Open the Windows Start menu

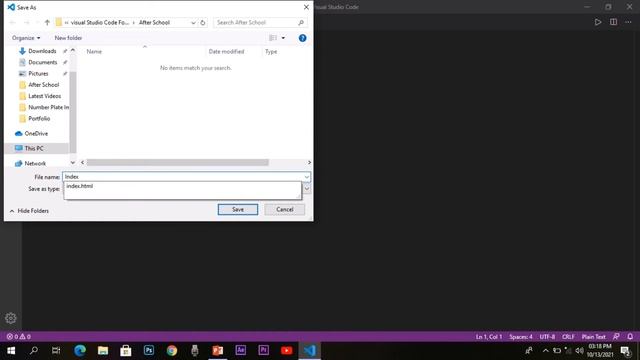tap(11, 351)
